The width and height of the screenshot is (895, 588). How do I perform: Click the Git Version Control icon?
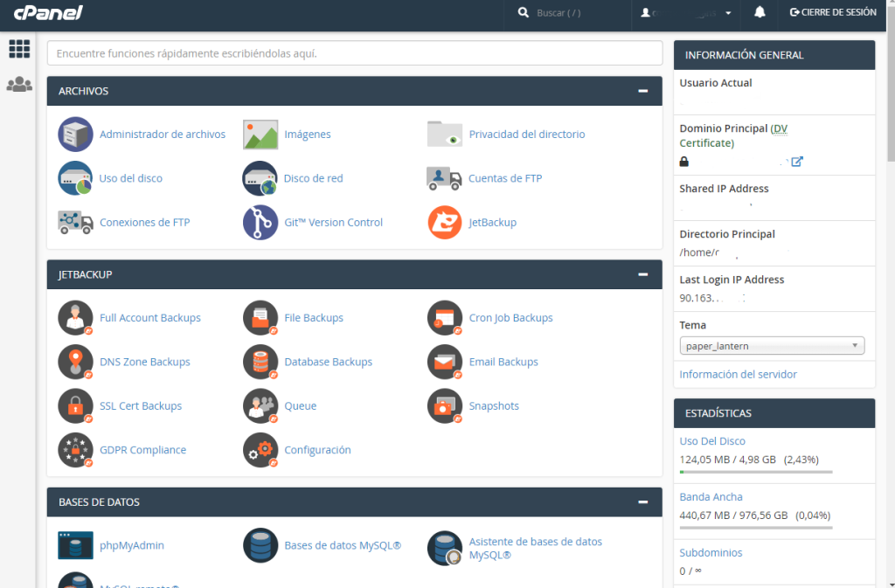260,223
